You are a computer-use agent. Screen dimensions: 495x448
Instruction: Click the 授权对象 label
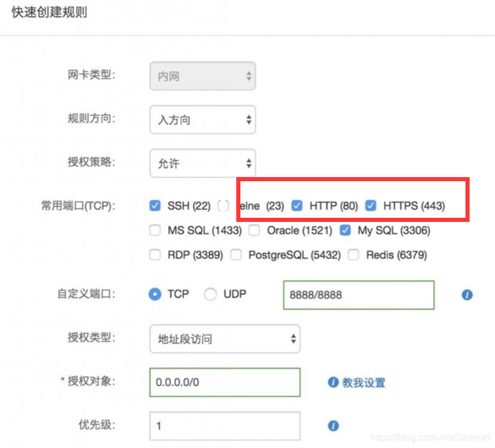click(92, 381)
